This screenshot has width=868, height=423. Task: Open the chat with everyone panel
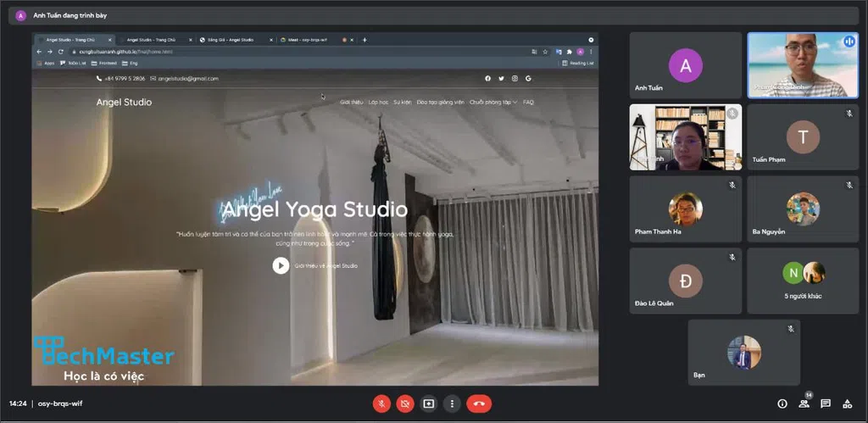click(x=826, y=404)
